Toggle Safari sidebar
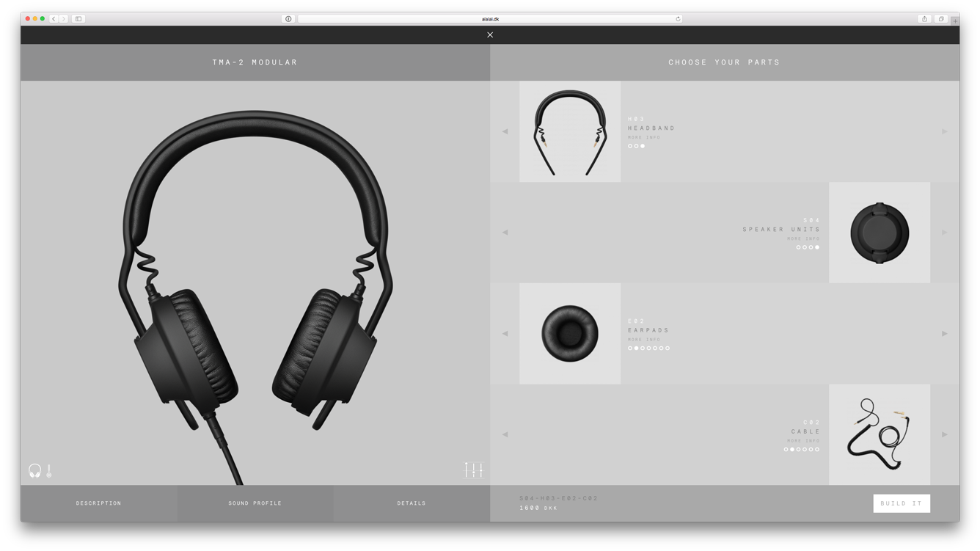980x551 pixels. point(78,19)
